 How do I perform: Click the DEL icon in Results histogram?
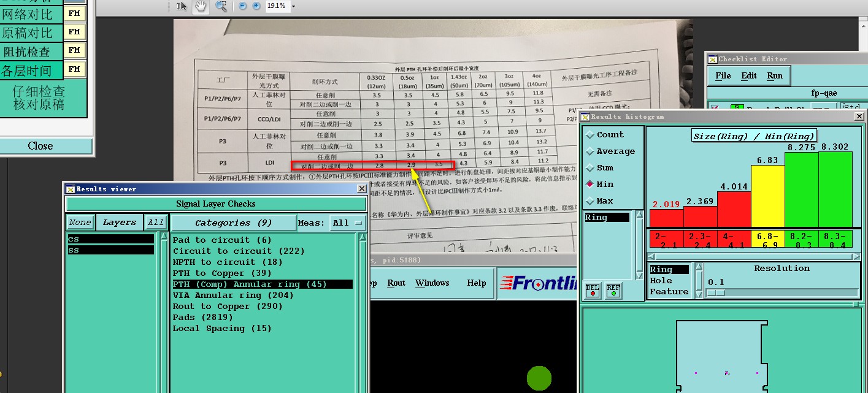(x=593, y=291)
